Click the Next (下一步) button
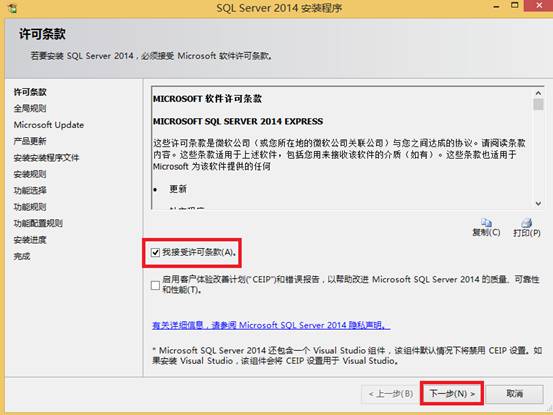553x415 pixels. [x=452, y=393]
